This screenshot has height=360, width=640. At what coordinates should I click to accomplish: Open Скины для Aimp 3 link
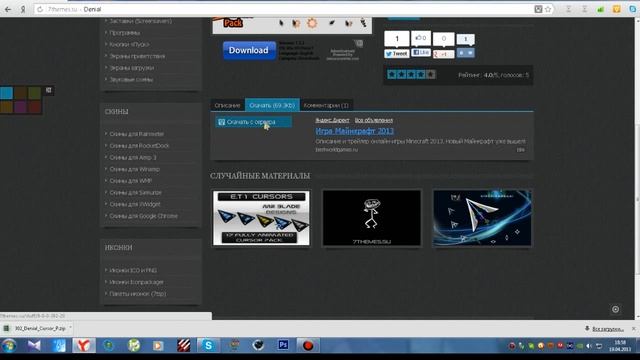tap(133, 157)
